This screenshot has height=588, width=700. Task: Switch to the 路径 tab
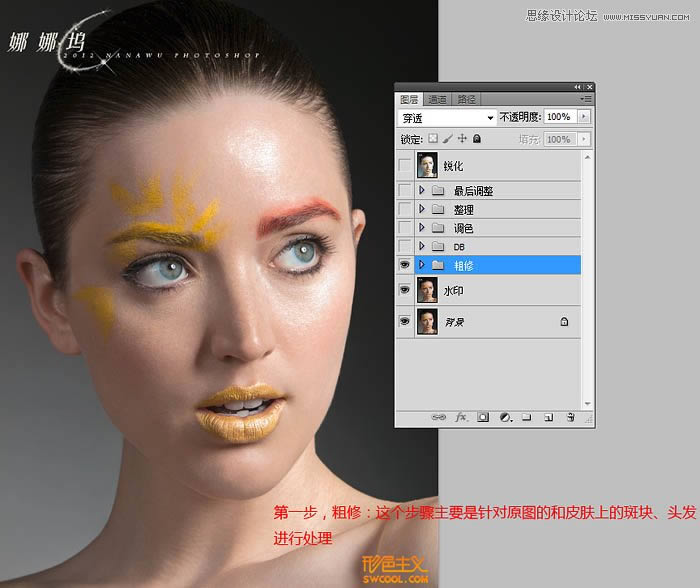click(466, 100)
